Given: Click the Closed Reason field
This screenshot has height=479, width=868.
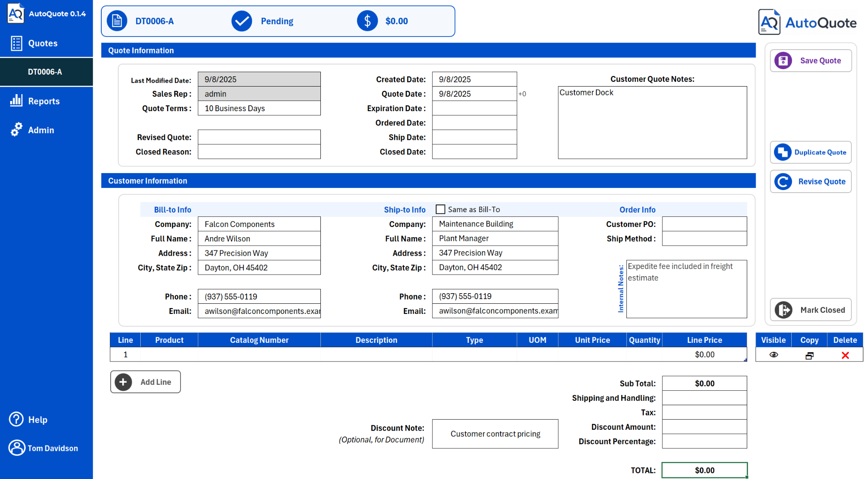Looking at the screenshot, I should pyautogui.click(x=259, y=152).
